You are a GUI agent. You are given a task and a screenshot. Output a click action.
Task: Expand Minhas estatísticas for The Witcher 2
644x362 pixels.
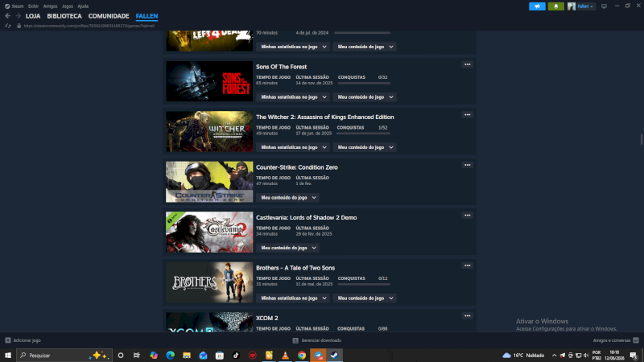coord(293,147)
